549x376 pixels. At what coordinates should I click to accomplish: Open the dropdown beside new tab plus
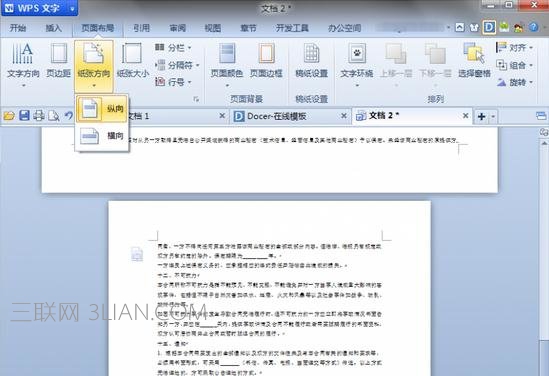493,116
